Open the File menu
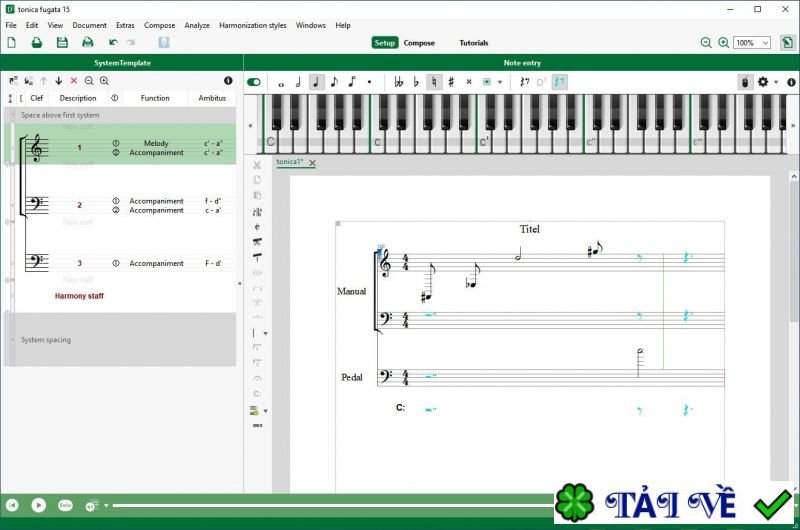This screenshot has height=530, width=800. point(11,25)
